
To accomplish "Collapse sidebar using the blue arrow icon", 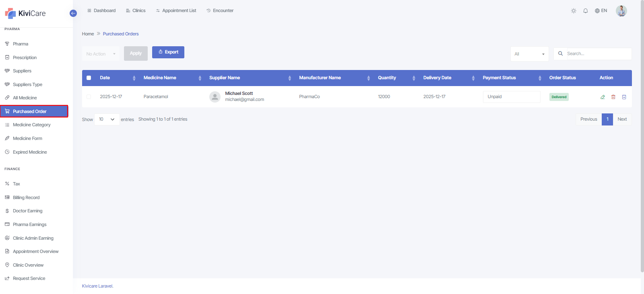I will 73,13.
